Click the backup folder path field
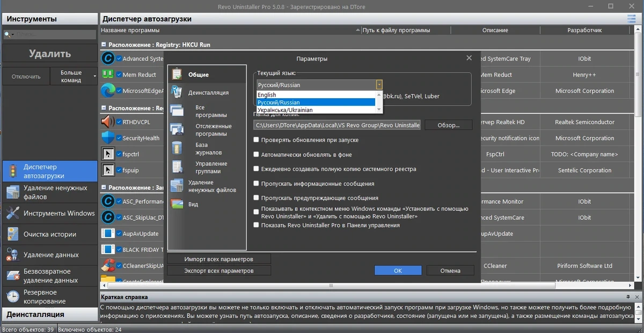 pyautogui.click(x=338, y=125)
